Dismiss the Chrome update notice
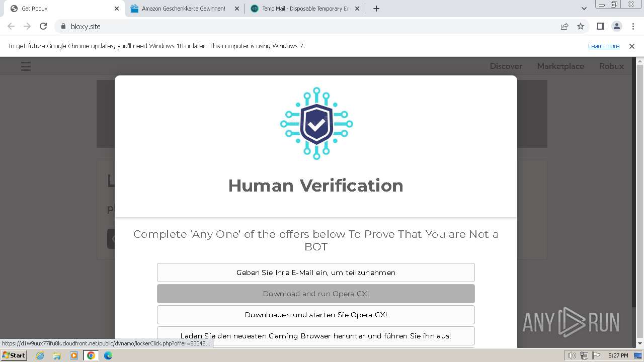Viewport: 644px width, 362px height. click(x=632, y=46)
